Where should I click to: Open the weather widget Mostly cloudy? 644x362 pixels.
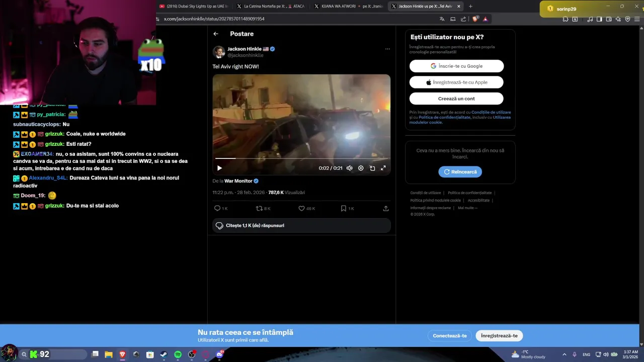[x=528, y=354]
